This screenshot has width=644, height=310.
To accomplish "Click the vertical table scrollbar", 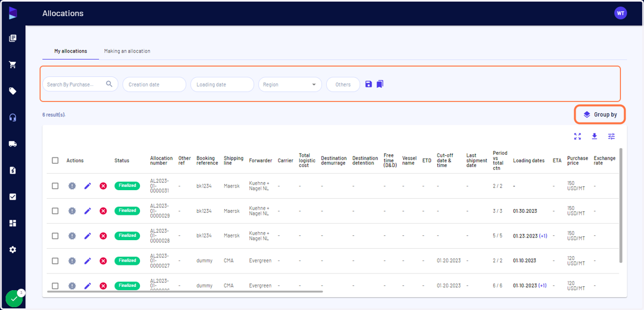I will (x=621, y=205).
